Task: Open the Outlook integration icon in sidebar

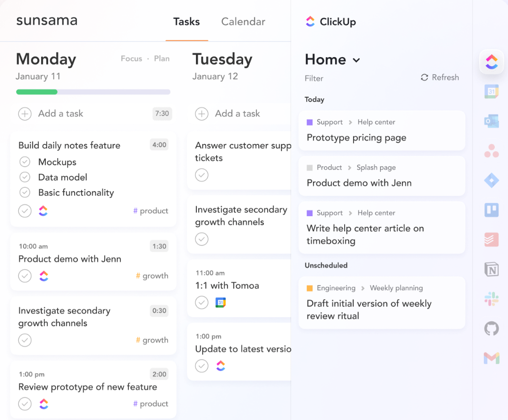Action: click(491, 121)
